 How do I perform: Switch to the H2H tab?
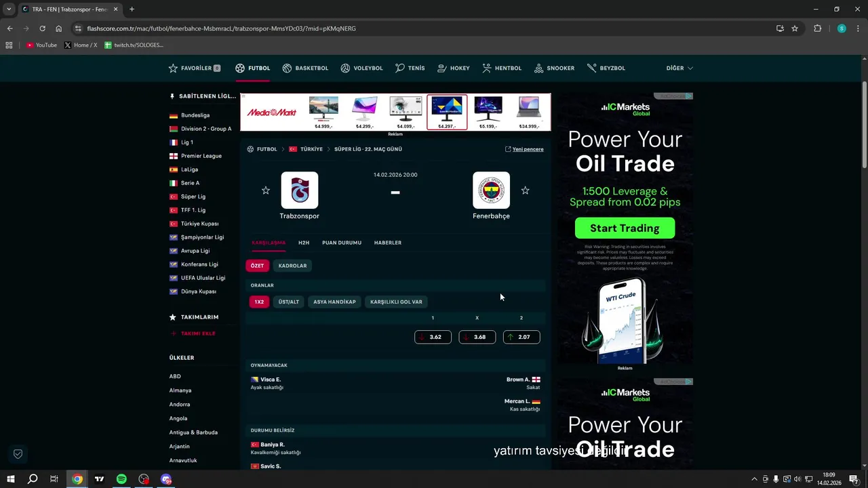[x=304, y=243]
